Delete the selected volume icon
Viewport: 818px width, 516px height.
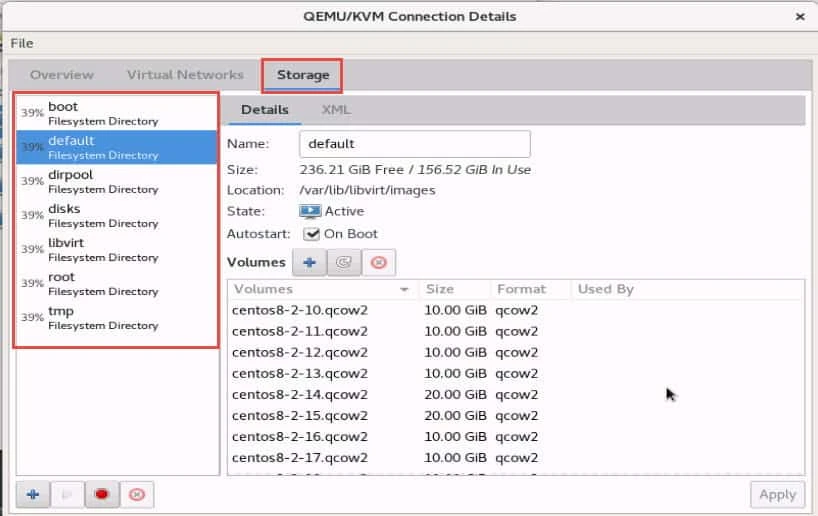pos(379,262)
